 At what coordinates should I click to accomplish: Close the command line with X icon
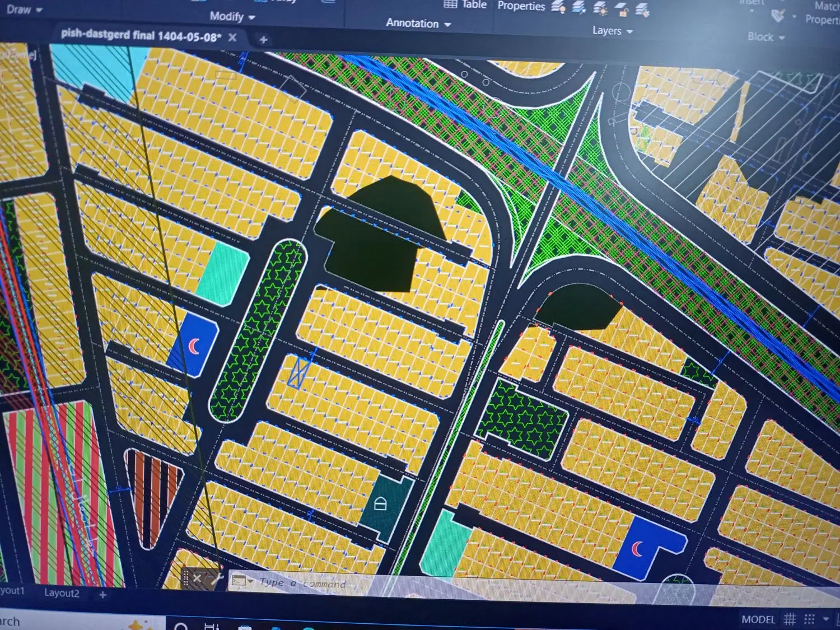[197, 578]
